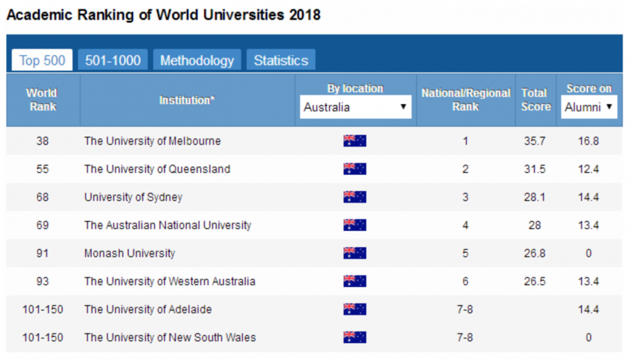The image size is (631, 364).
Task: Click total score 35.7
Action: coord(535,141)
